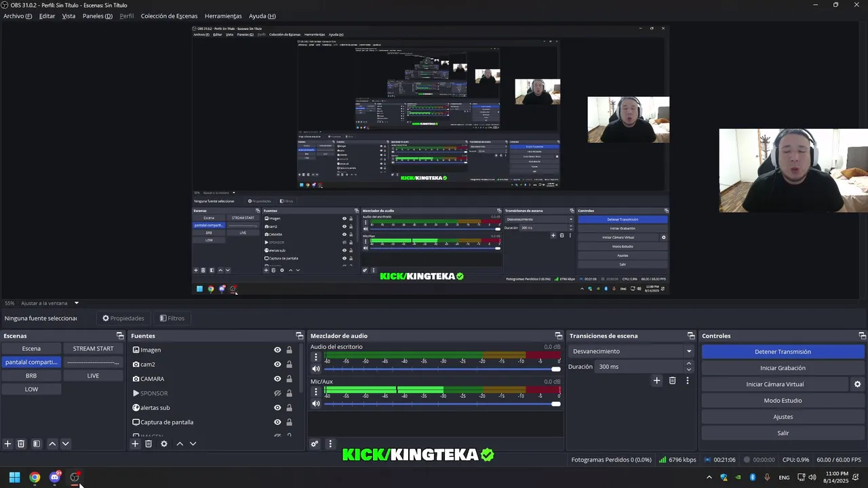Hide the Imagen source
868x488 pixels.
point(277,350)
